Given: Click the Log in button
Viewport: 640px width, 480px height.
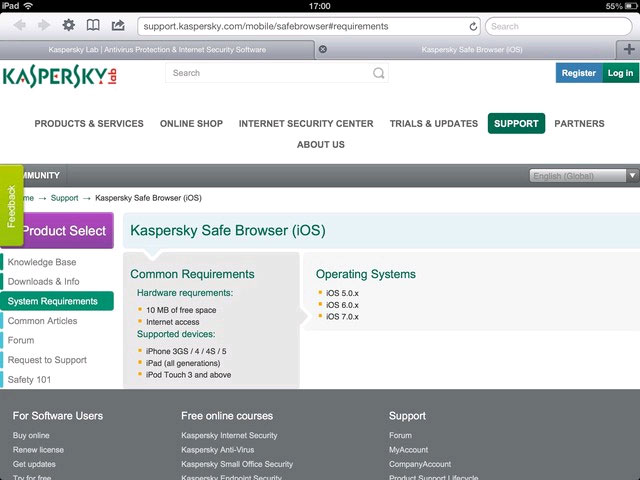Looking at the screenshot, I should (x=620, y=73).
